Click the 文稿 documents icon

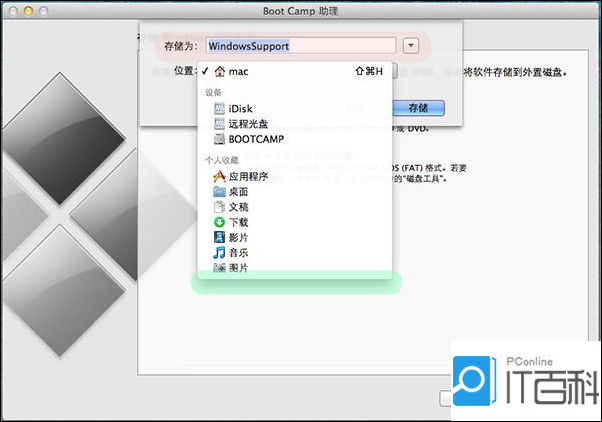tap(219, 207)
